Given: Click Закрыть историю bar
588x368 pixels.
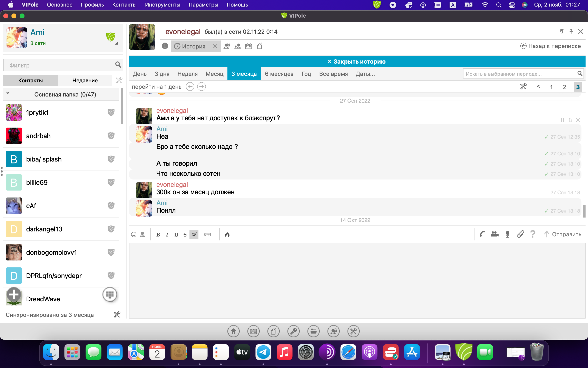Looking at the screenshot, I should click(357, 61).
